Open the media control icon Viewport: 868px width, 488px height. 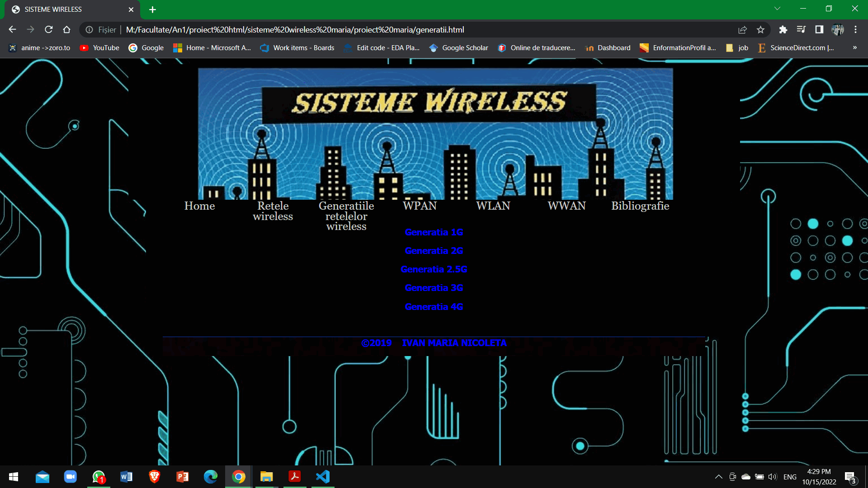[801, 30]
